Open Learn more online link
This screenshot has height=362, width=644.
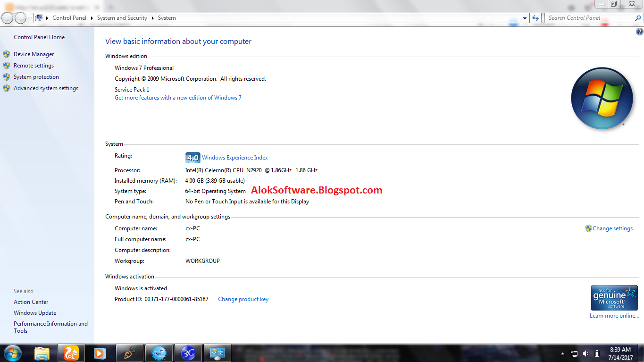click(x=614, y=316)
